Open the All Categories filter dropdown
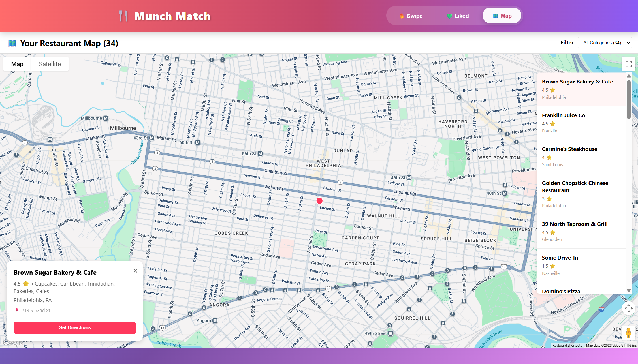Viewport: 638px width, 364px height. [x=605, y=43]
